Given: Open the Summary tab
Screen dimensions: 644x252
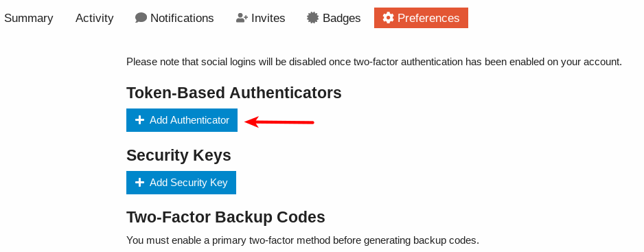Looking at the screenshot, I should click(x=28, y=18).
